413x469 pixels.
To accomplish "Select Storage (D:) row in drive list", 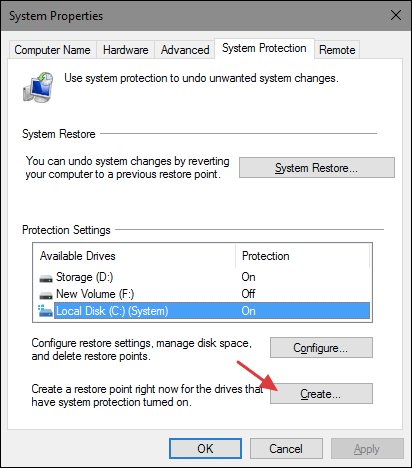I will coord(202,277).
